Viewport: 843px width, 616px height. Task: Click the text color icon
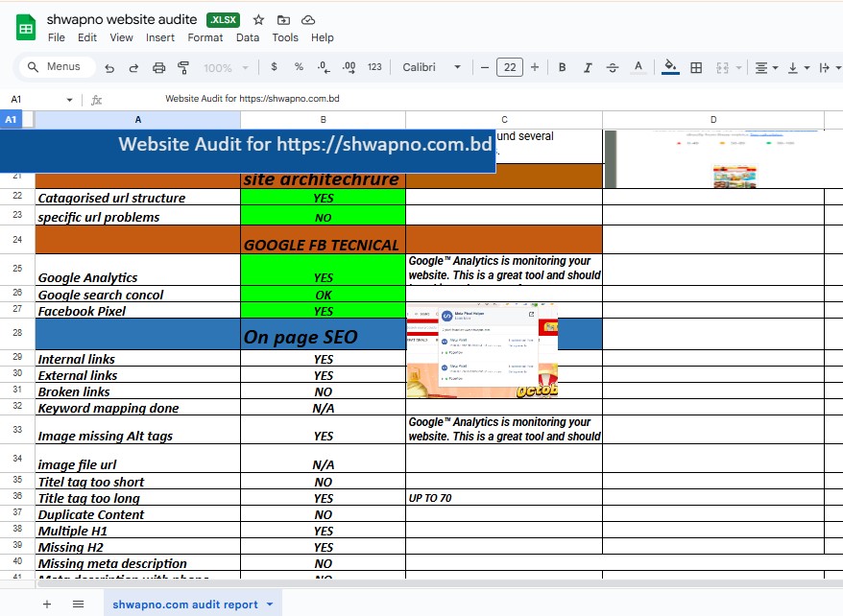pyautogui.click(x=638, y=67)
